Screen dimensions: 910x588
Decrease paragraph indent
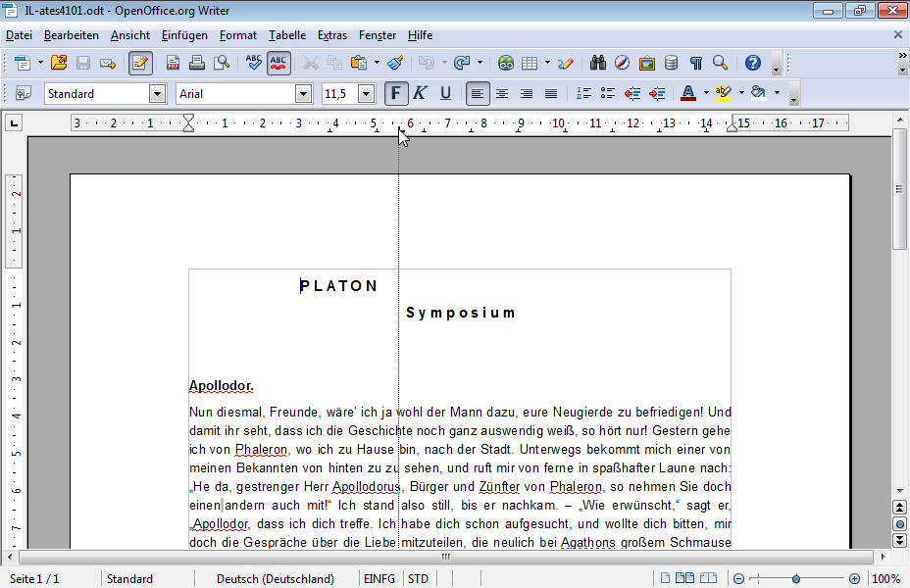(x=632, y=93)
